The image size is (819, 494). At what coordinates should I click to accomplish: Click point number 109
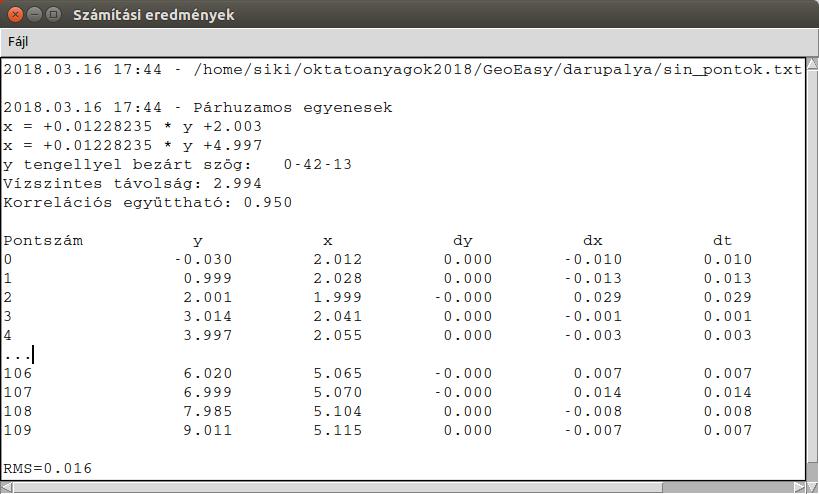18,430
